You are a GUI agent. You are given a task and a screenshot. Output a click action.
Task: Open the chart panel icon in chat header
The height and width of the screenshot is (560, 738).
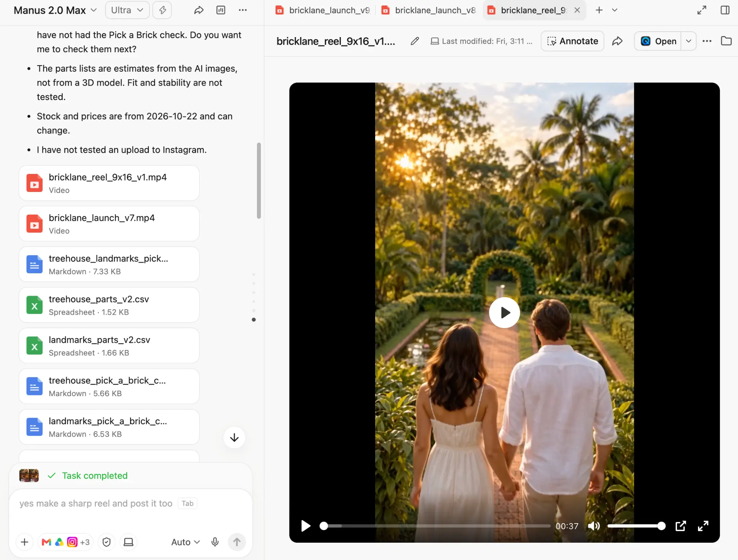tap(221, 10)
